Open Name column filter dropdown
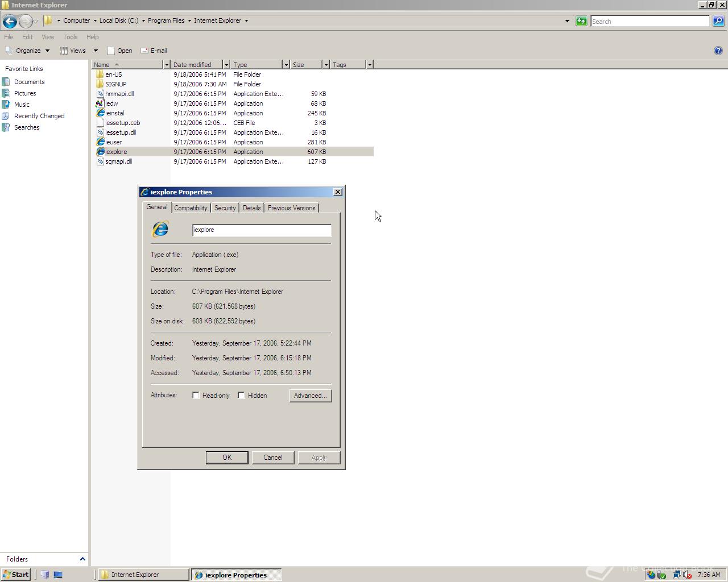This screenshot has width=728, height=582. point(167,65)
